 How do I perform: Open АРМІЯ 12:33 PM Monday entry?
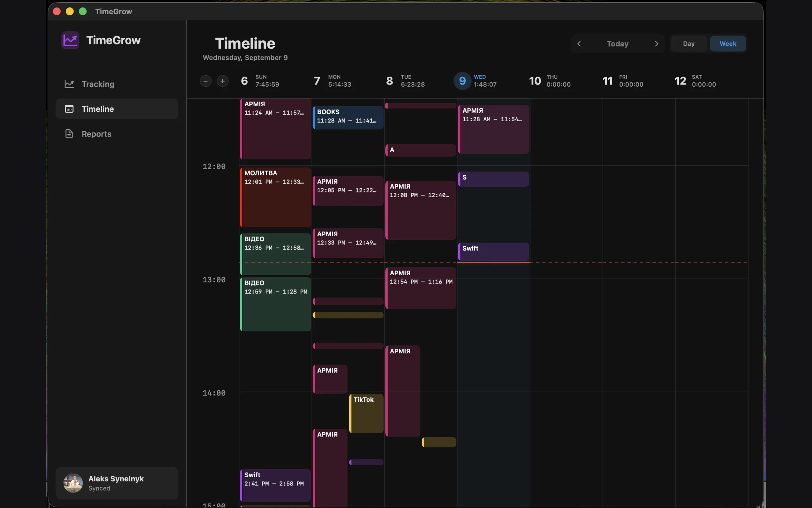click(x=348, y=243)
